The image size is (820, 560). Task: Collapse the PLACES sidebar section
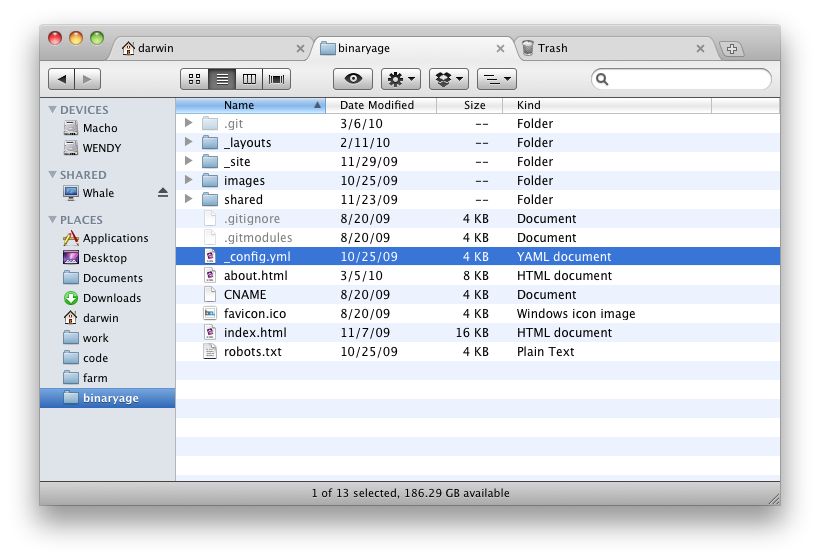[52, 220]
